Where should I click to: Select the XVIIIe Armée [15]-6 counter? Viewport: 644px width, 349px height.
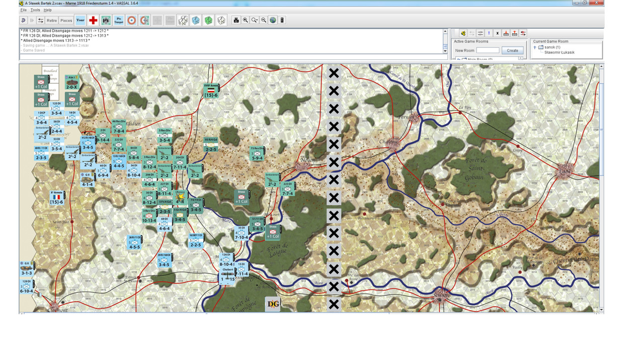tap(211, 92)
